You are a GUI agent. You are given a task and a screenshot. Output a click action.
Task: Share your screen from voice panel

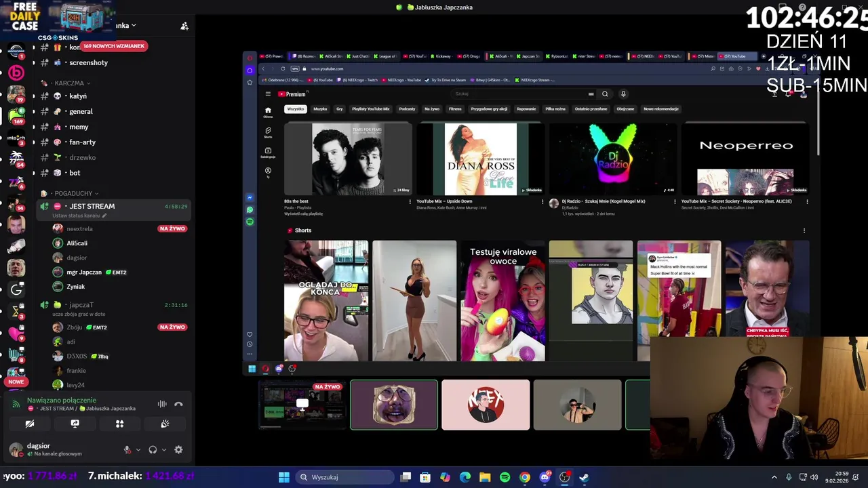pyautogui.click(x=75, y=424)
